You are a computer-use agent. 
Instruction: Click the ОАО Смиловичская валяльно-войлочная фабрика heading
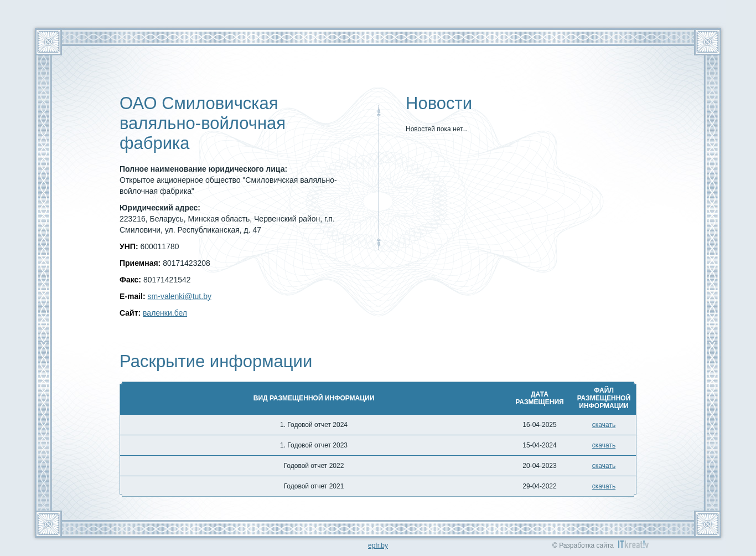click(x=203, y=123)
